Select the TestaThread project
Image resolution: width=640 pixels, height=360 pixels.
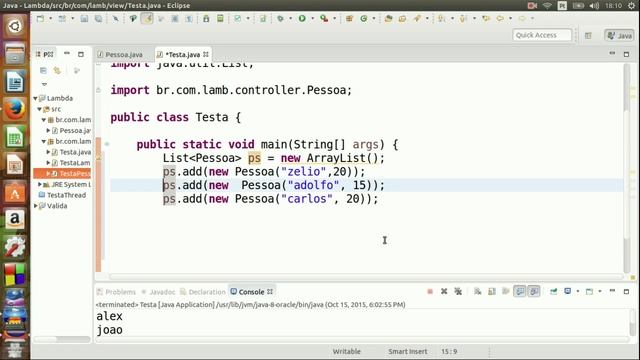click(x=63, y=195)
